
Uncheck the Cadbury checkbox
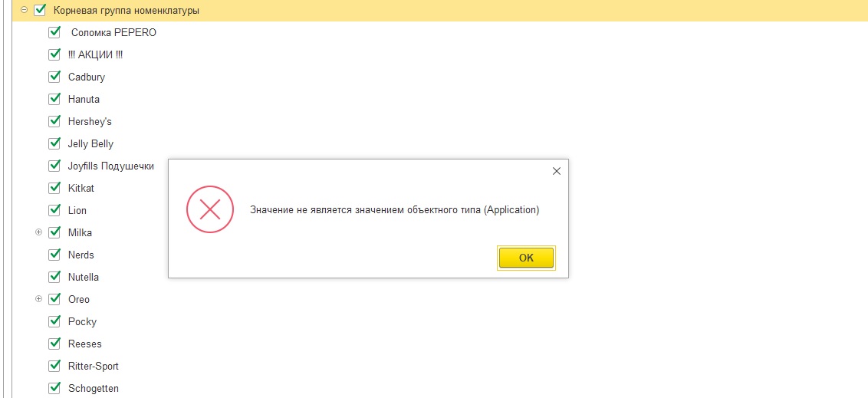pos(54,77)
